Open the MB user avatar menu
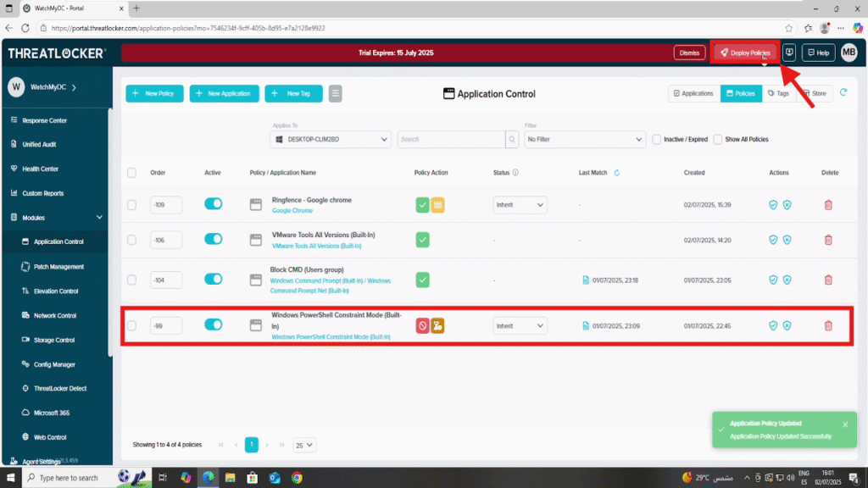 point(849,53)
